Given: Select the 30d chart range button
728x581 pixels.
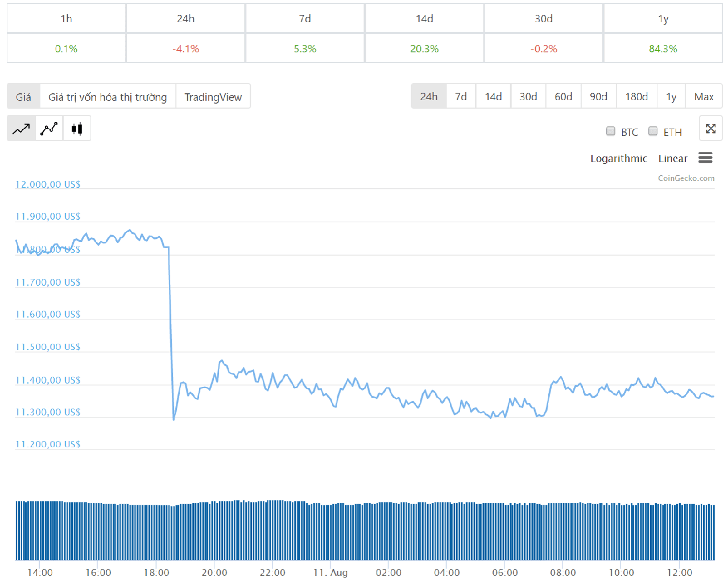Looking at the screenshot, I should point(528,96).
